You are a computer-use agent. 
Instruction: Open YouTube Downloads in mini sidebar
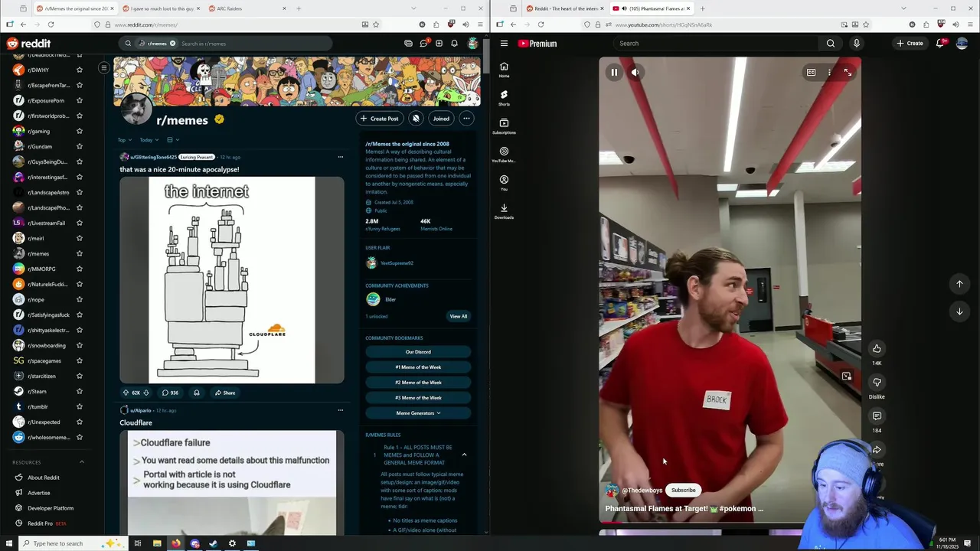tap(504, 210)
